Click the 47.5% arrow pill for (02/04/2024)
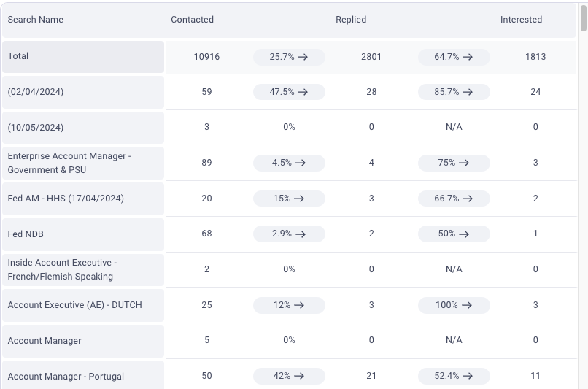 coord(289,92)
